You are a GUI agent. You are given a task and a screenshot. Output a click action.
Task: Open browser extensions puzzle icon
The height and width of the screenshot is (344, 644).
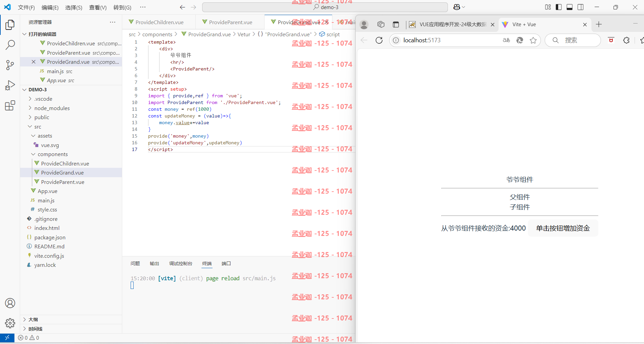pos(627,40)
